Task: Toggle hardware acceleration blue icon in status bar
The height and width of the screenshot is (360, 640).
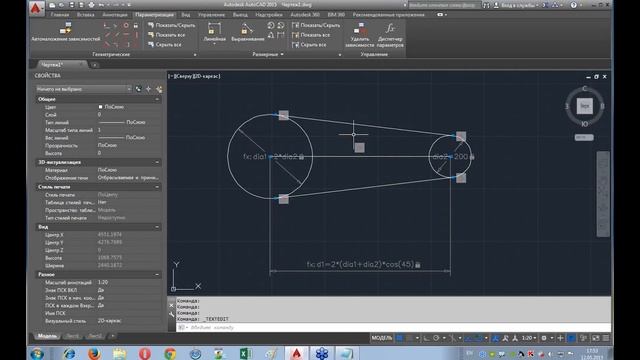Action: tap(571, 338)
